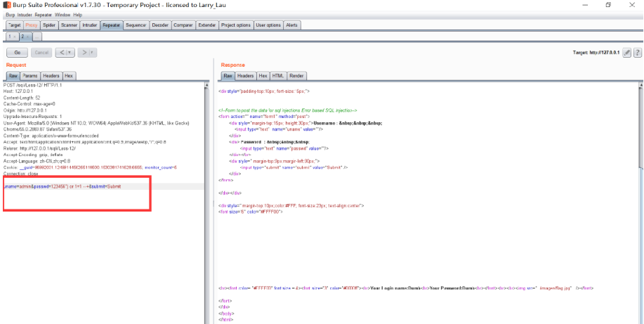Image resolution: width=644 pixels, height=324 pixels.
Task: Click the Burp Suite logo in title bar
Action: pos(6,4)
